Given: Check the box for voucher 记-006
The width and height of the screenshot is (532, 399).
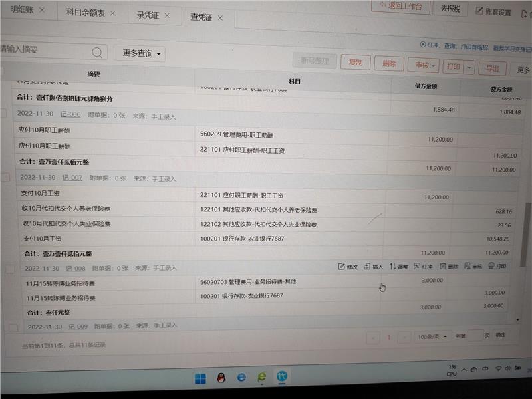Looking at the screenshot, I should tap(3, 114).
